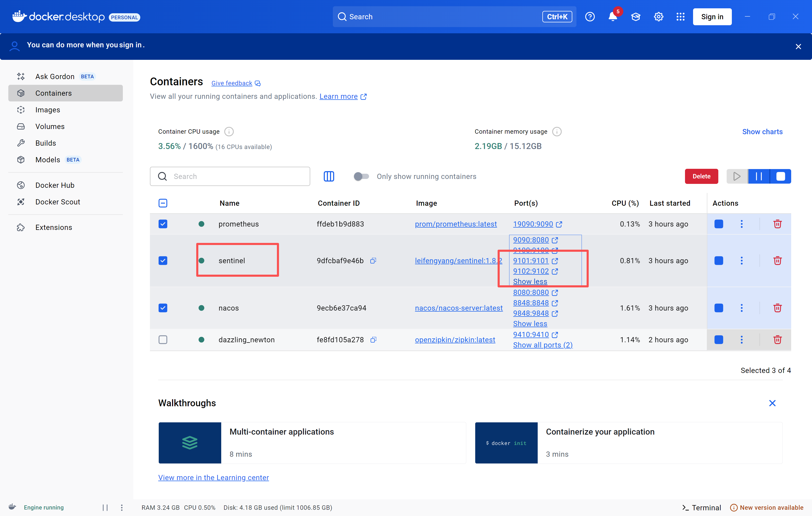Expand Show all ports (2) for dazzling_newton
The height and width of the screenshot is (516, 812).
coord(543,345)
